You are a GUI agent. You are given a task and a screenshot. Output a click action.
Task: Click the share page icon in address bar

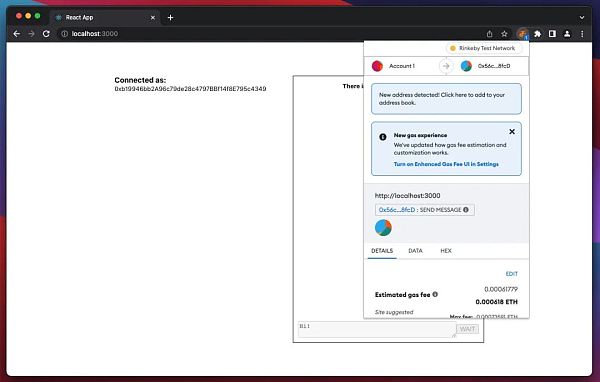[x=489, y=34]
